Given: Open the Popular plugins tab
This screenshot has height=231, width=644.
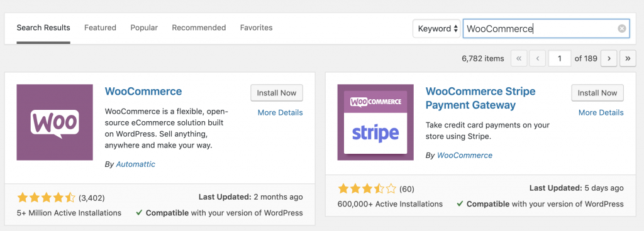Looking at the screenshot, I should (x=144, y=28).
